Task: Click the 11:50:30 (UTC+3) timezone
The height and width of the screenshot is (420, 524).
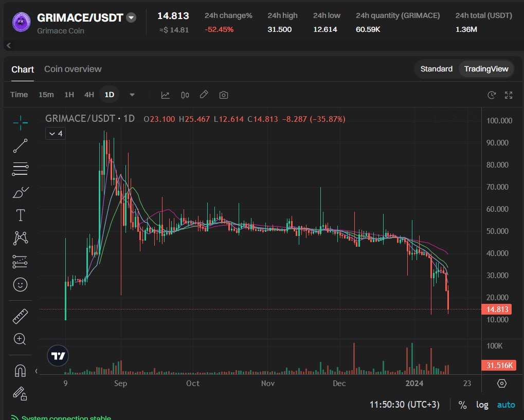Action: click(x=404, y=405)
